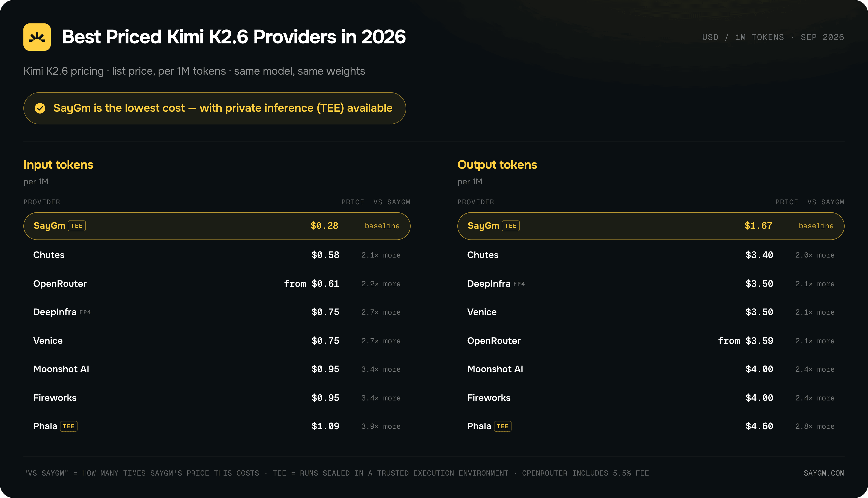Click '2.8× more' in the Phala output row
Screen dimensions: 868x498
pyautogui.click(x=815, y=427)
